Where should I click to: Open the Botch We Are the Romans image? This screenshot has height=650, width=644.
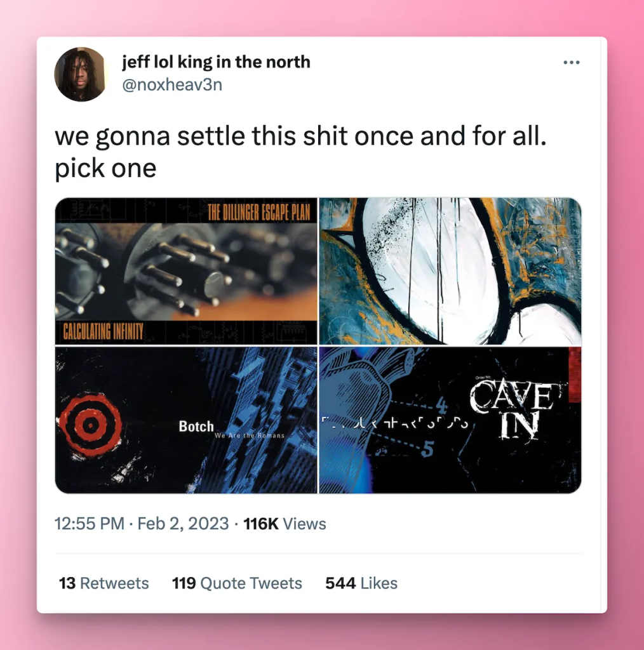pos(186,420)
